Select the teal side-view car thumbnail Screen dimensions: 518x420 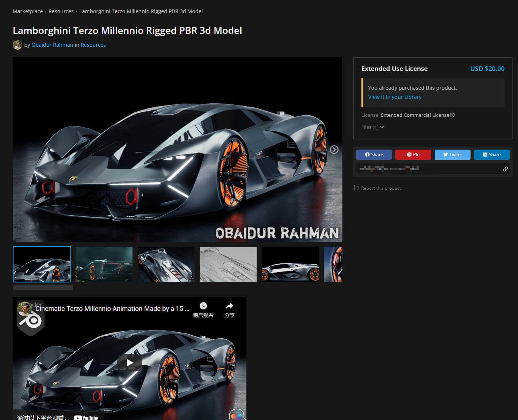coord(104,264)
